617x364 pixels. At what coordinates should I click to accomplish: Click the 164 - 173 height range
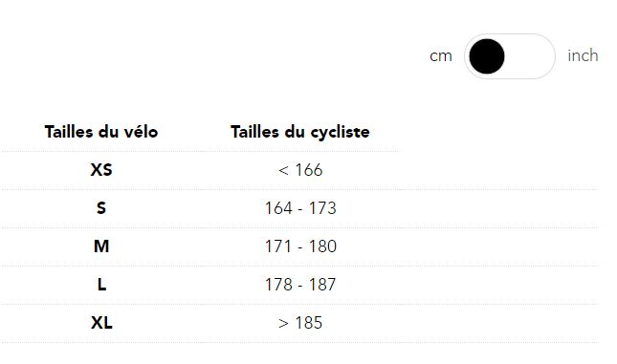coord(300,208)
